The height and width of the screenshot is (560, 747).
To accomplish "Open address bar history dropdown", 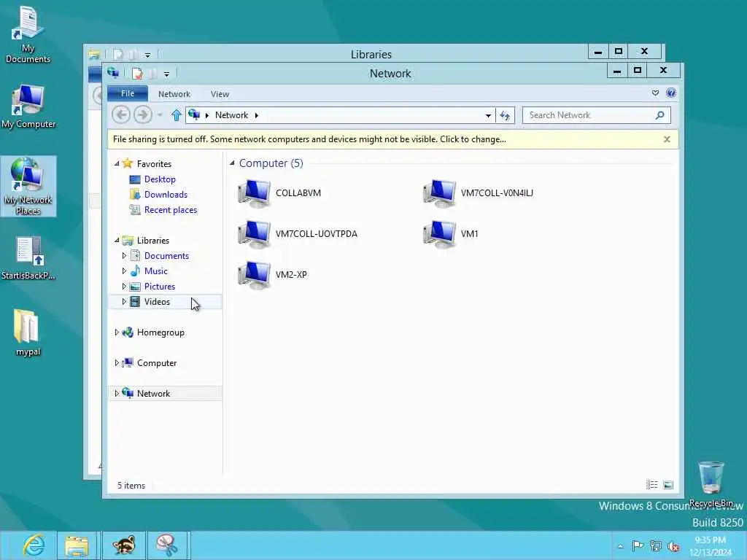I will [488, 115].
